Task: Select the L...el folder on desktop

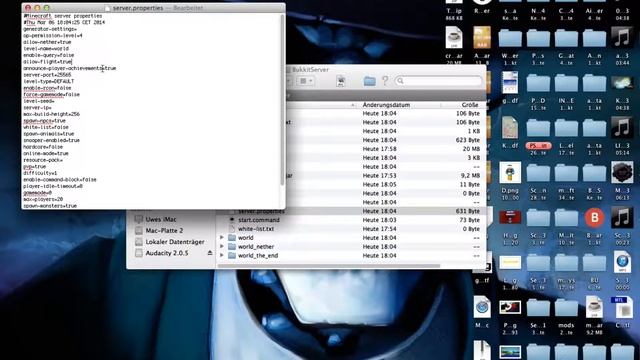Action: [566, 128]
